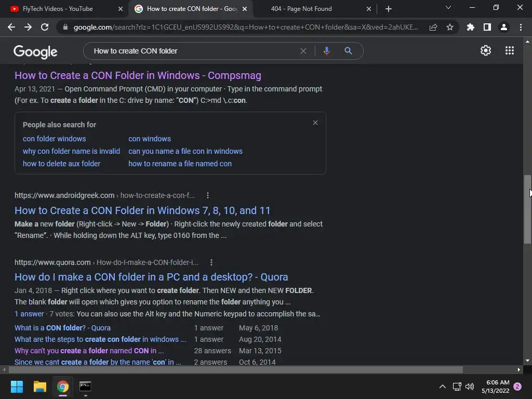Open the tab search dropdown arrow
532x399 pixels.
pos(448,7)
